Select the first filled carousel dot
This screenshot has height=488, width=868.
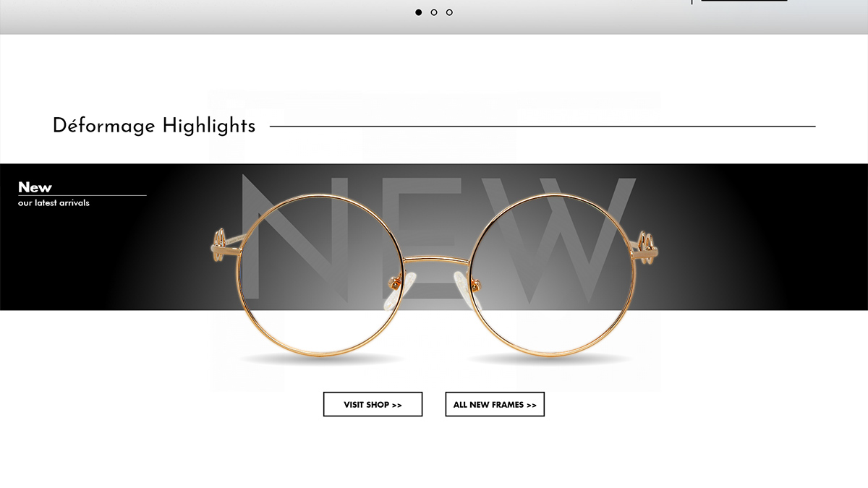pos(418,12)
